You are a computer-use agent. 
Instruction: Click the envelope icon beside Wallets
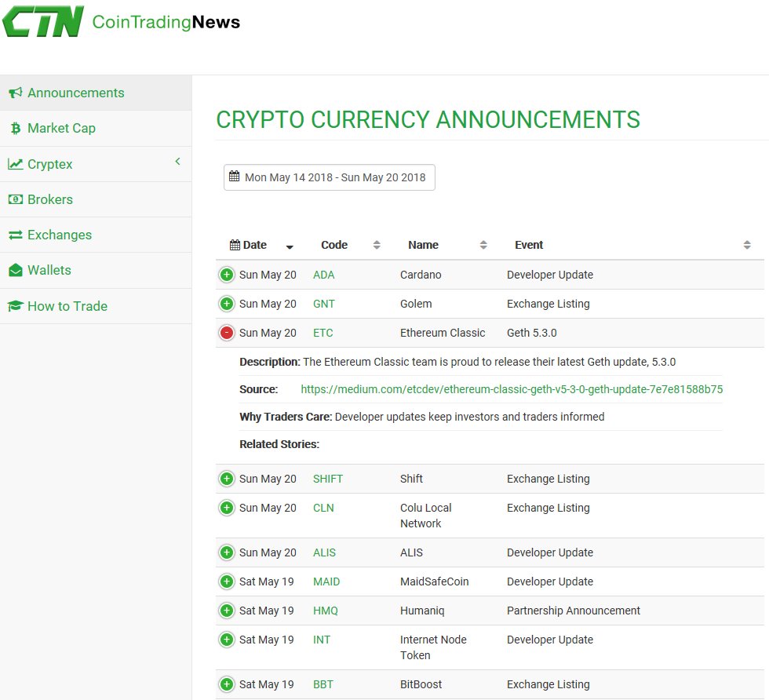[x=15, y=270]
